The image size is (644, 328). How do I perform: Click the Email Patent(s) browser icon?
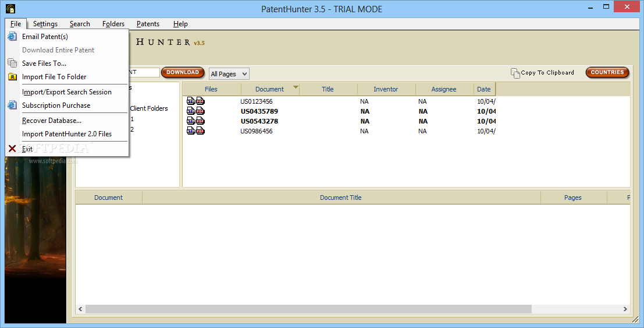click(x=12, y=36)
